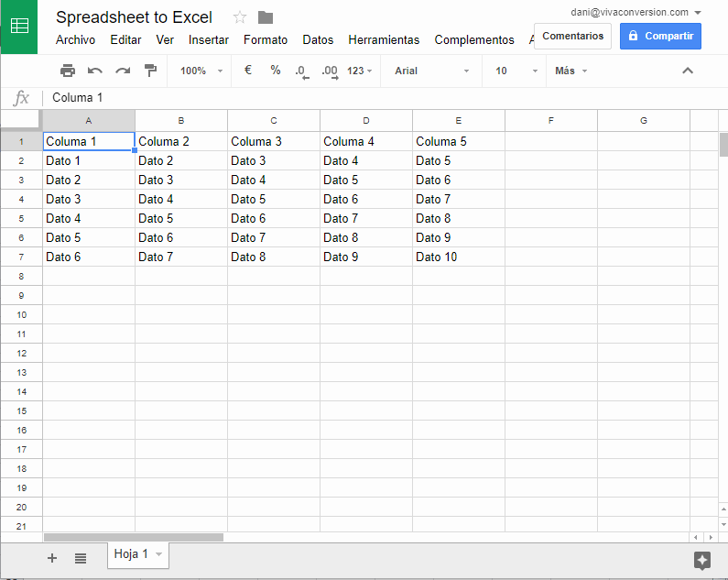This screenshot has width=728, height=580.
Task: Select column C header
Action: [274, 121]
